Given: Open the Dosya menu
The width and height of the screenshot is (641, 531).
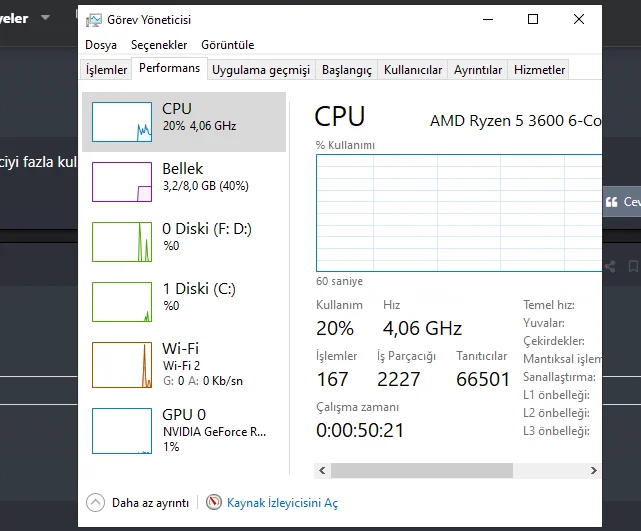Looking at the screenshot, I should [x=101, y=45].
